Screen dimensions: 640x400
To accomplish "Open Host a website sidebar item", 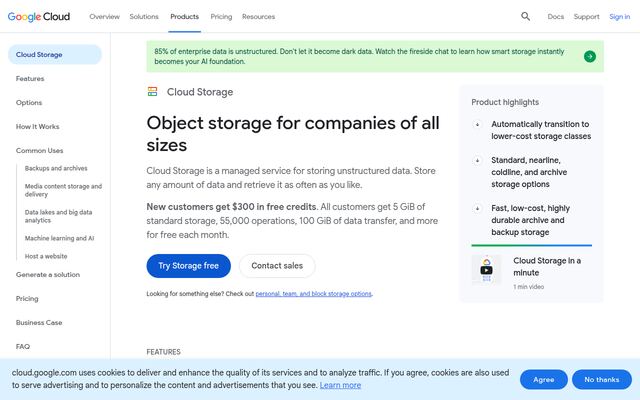I will point(46,256).
